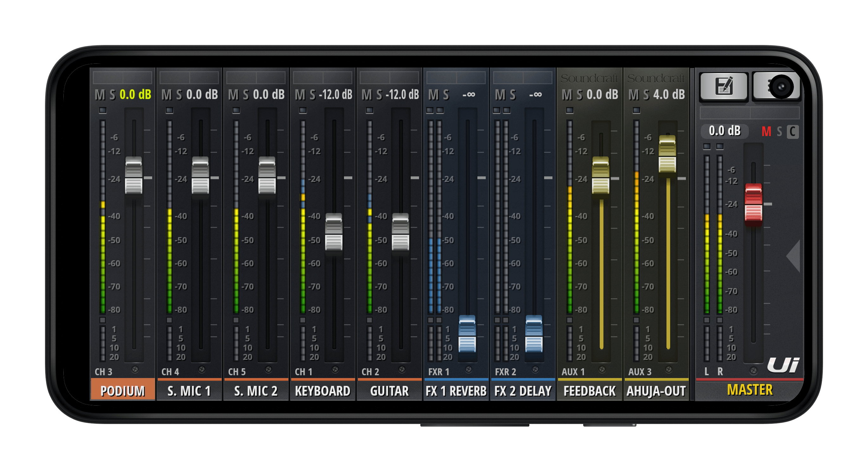Viewport: 868px width, 469px height.
Task: Click the pan knob on the GUITAR channel
Action: (x=402, y=369)
